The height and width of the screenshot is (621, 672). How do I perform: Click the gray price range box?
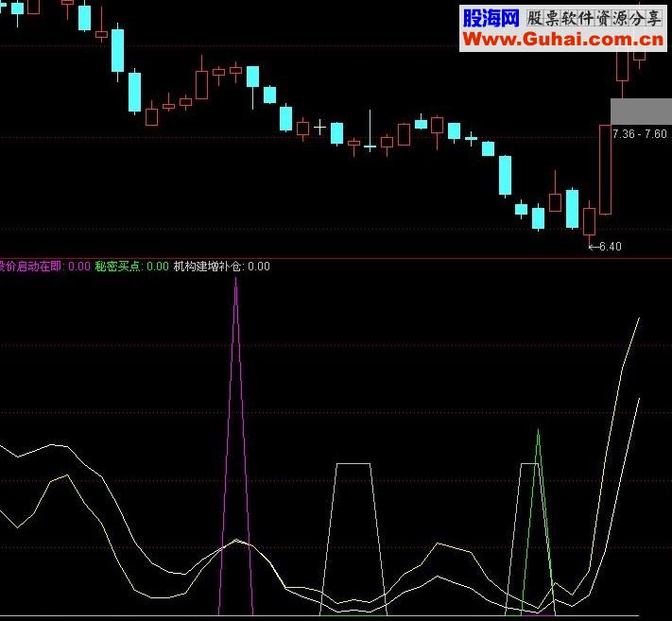tap(641, 112)
